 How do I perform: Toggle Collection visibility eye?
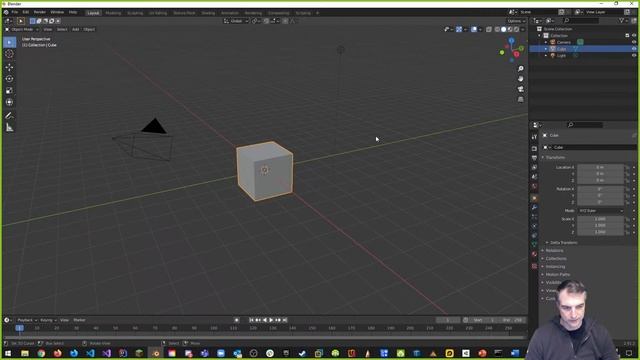(x=634, y=36)
